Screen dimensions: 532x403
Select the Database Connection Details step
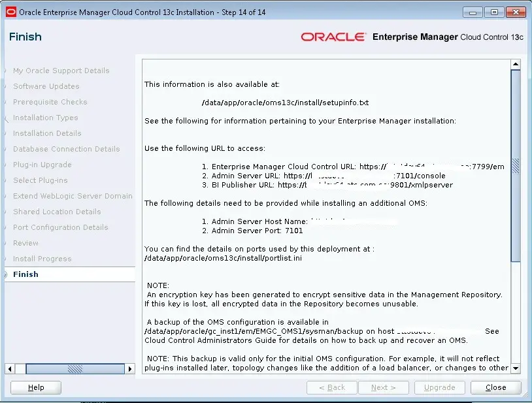[x=67, y=149]
